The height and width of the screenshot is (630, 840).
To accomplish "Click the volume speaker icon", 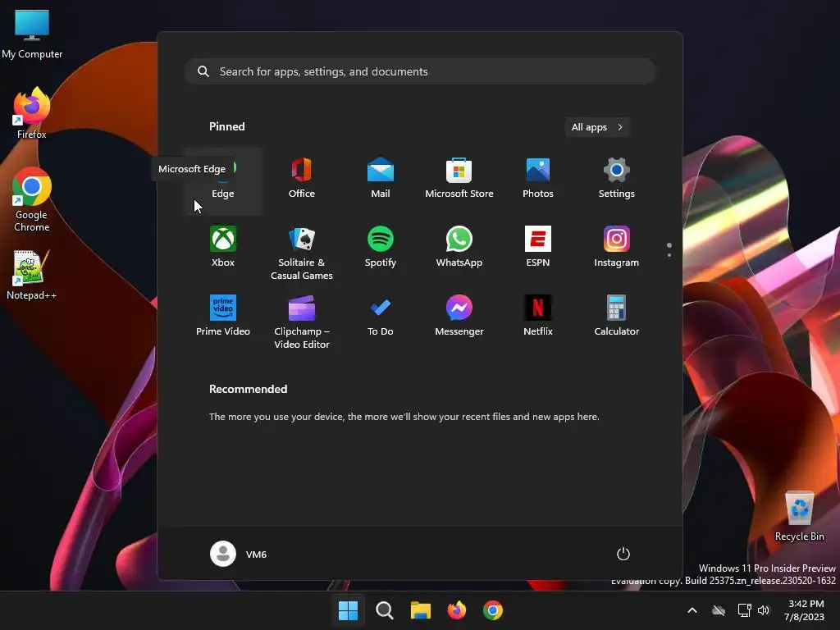I will tap(764, 610).
